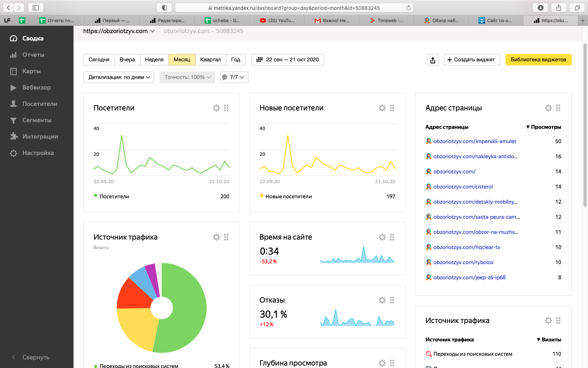Open Библиотека виджетов
Screen dimensions: 588x368
(x=538, y=60)
